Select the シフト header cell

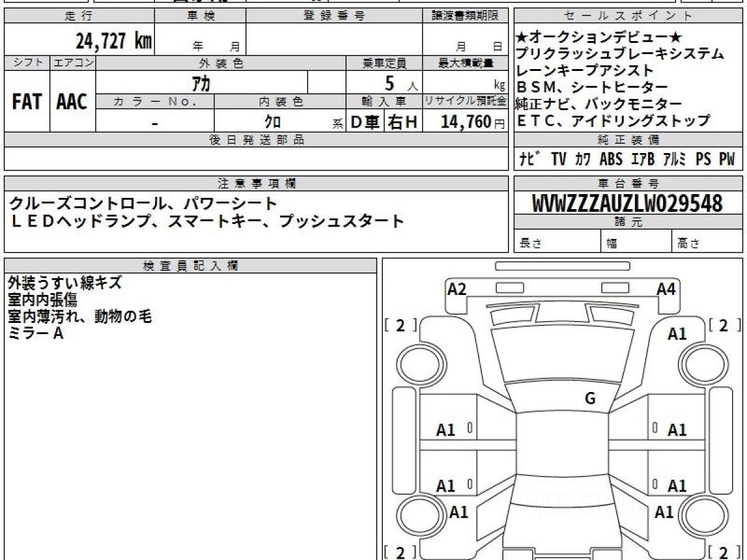point(27,63)
